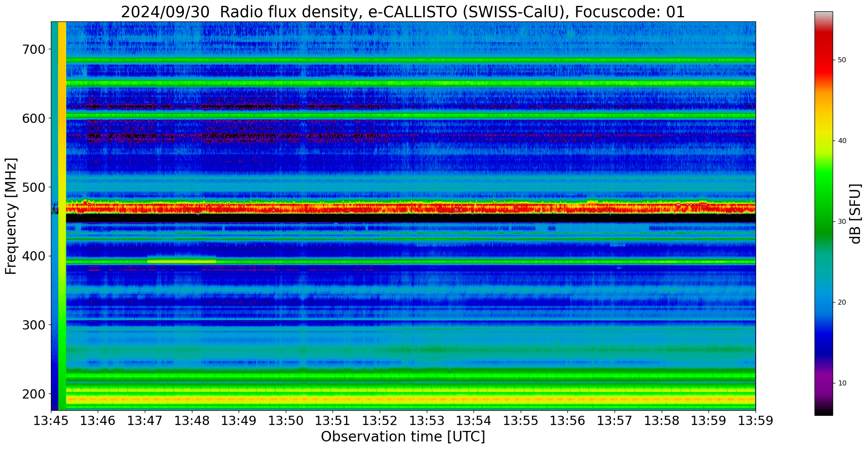Click the colorbar tick label 50
This screenshot has height=449, width=868.
click(842, 60)
